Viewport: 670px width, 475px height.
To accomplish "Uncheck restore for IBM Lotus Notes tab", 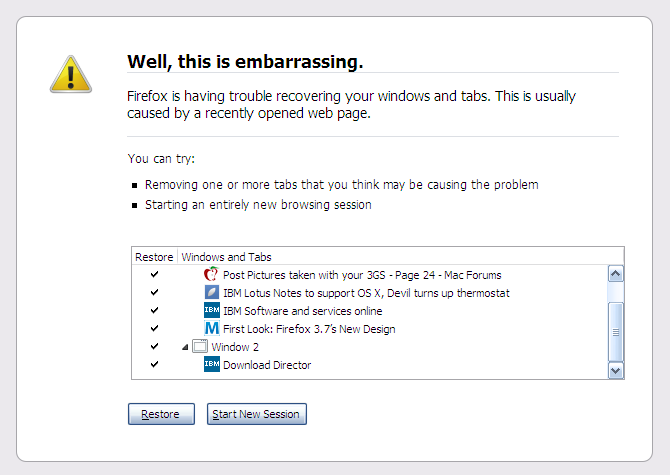I will 154,292.
